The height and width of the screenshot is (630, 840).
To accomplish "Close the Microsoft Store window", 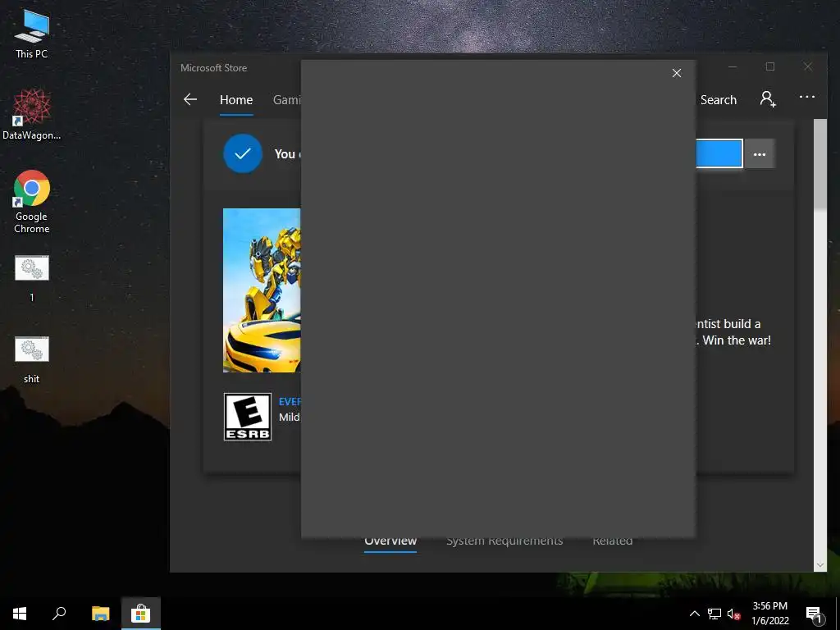I will [x=807, y=67].
